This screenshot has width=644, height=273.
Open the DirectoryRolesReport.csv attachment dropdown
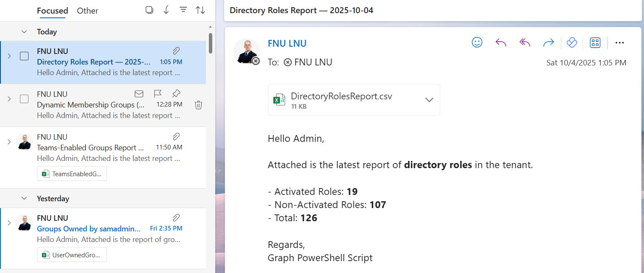tap(429, 100)
